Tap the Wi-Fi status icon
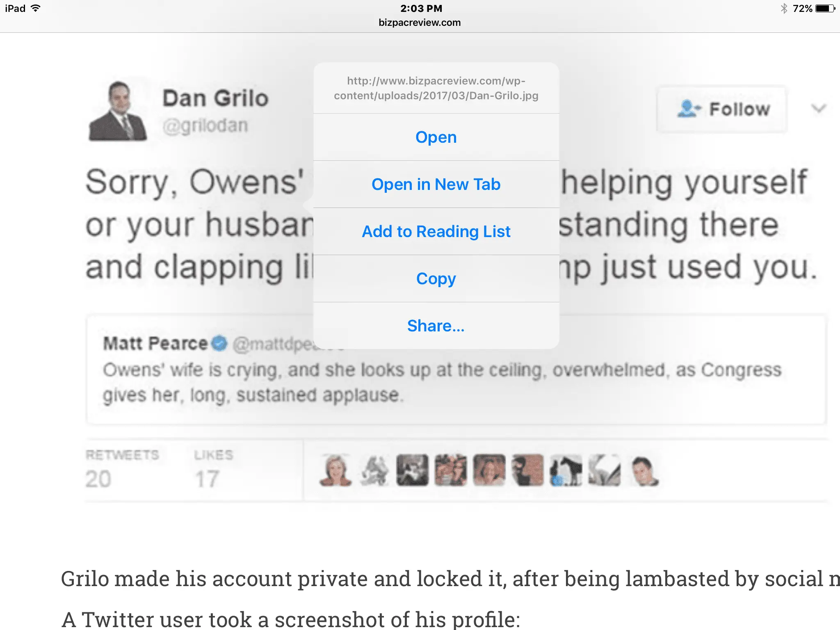The width and height of the screenshot is (840, 630). click(36, 8)
